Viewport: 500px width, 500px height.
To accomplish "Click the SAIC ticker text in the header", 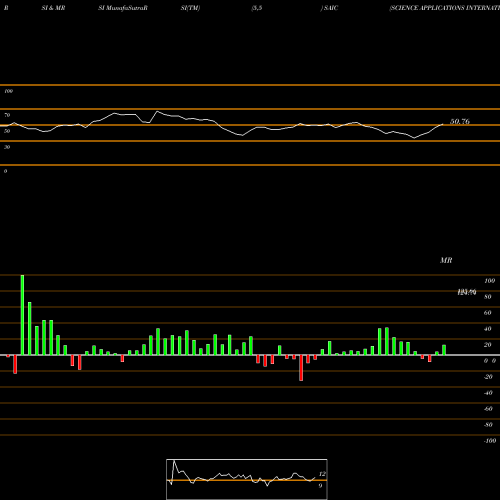I will point(331,8).
